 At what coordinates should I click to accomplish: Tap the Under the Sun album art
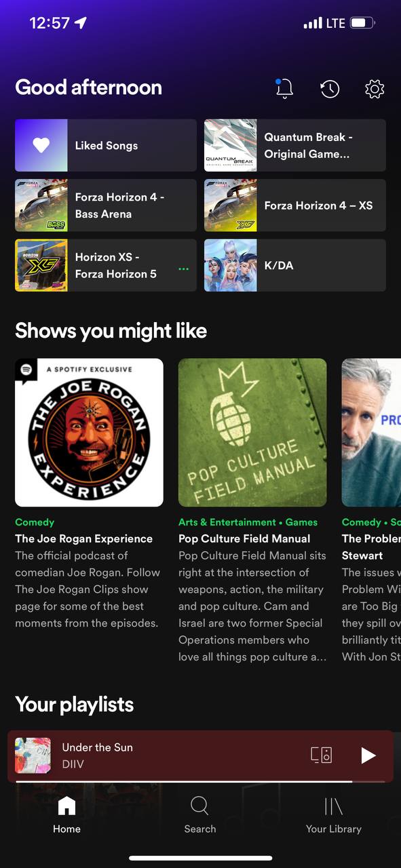pyautogui.click(x=33, y=755)
